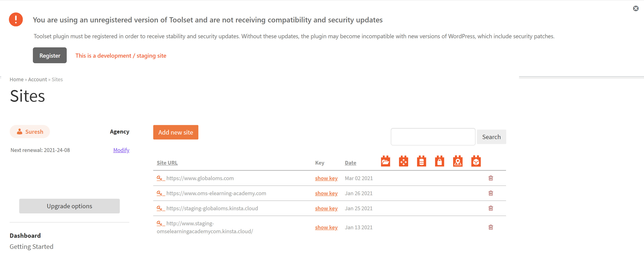This screenshot has width=644, height=256.
Task: Click the four-arrows plugin icon in table header
Action: pos(403,161)
